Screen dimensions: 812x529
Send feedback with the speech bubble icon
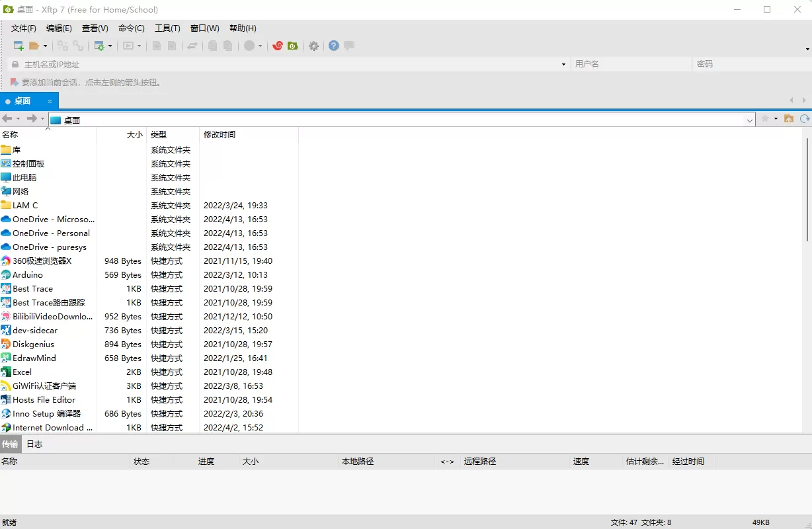pos(349,46)
